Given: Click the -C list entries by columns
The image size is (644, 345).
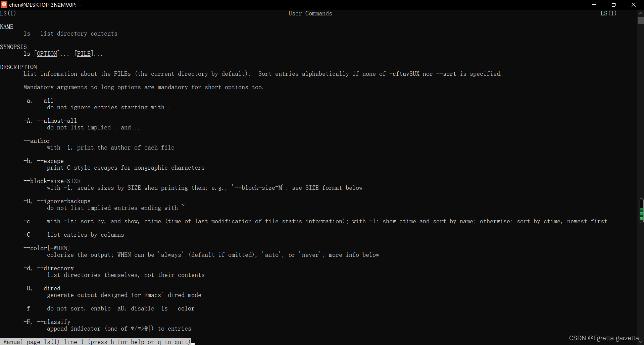Looking at the screenshot, I should click(73, 235).
